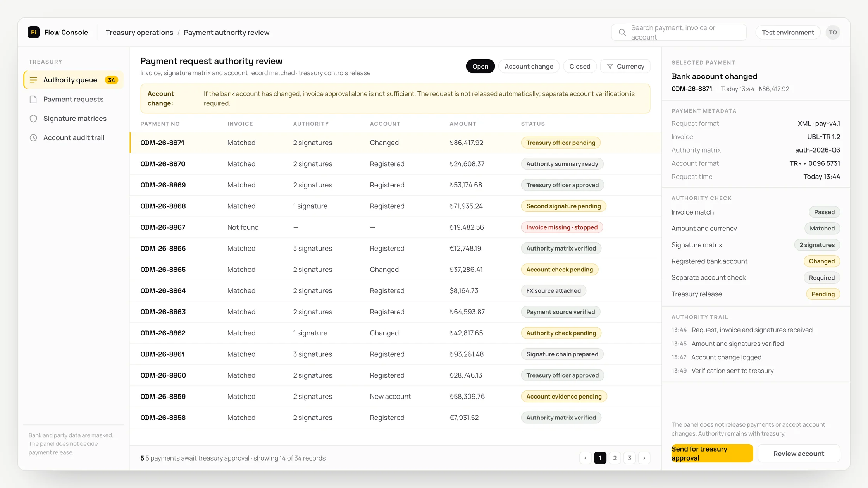The image size is (868, 488).
Task: Click Authority check pending status badge
Action: [561, 333]
